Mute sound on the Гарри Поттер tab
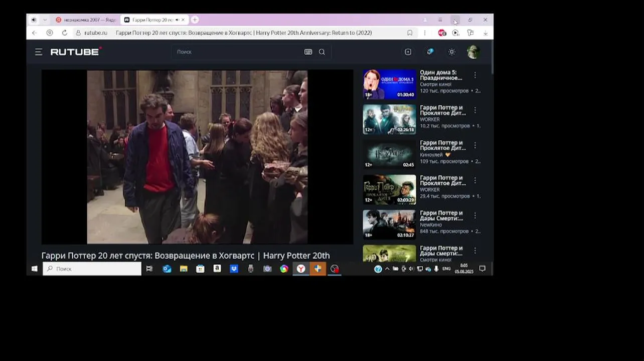644x361 pixels. 178,20
